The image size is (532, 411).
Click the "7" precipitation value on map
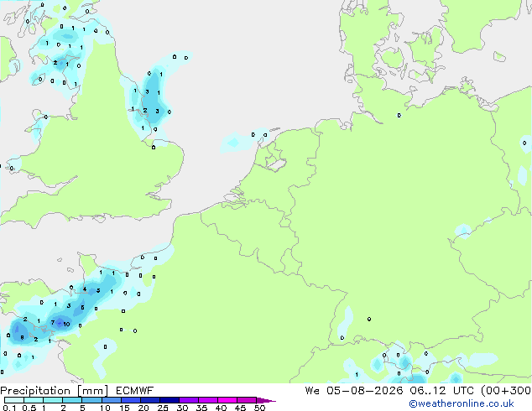tap(53, 322)
